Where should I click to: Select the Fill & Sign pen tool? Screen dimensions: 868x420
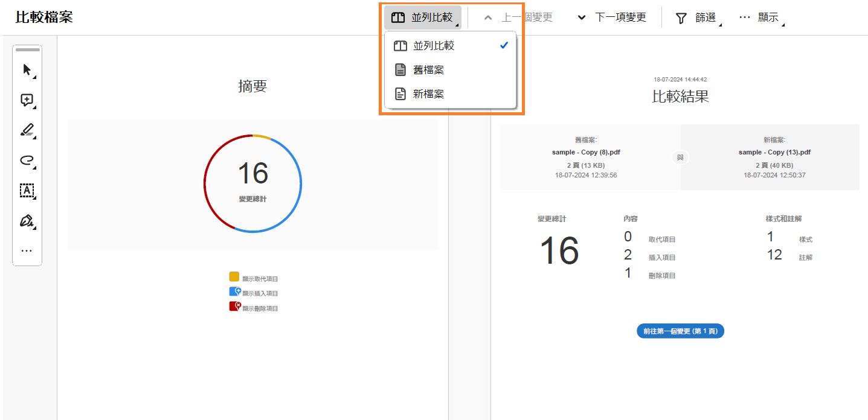(27, 221)
